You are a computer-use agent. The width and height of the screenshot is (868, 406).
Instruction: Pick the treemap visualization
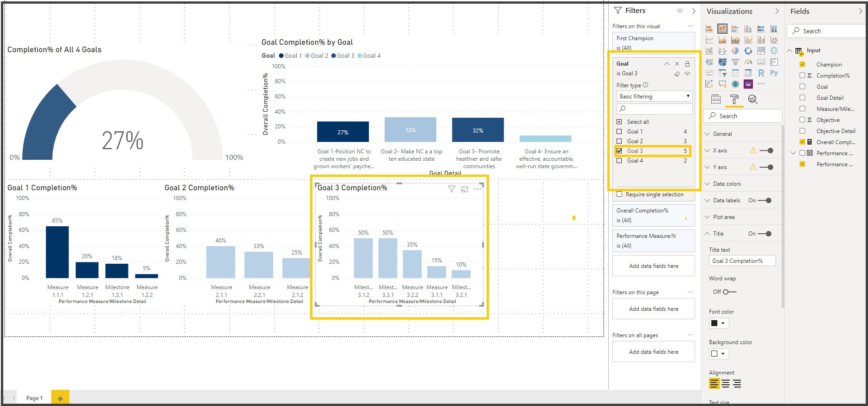click(x=761, y=51)
